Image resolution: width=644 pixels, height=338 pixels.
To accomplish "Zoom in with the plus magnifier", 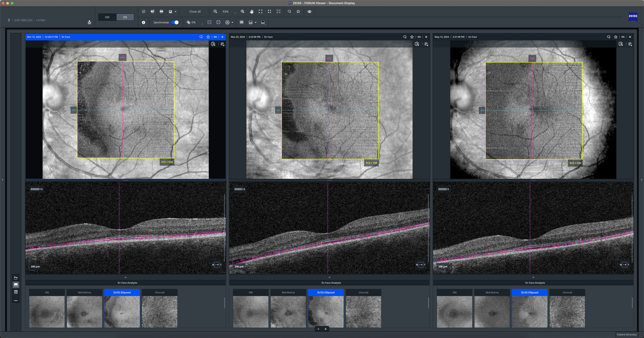I will pyautogui.click(x=243, y=12).
